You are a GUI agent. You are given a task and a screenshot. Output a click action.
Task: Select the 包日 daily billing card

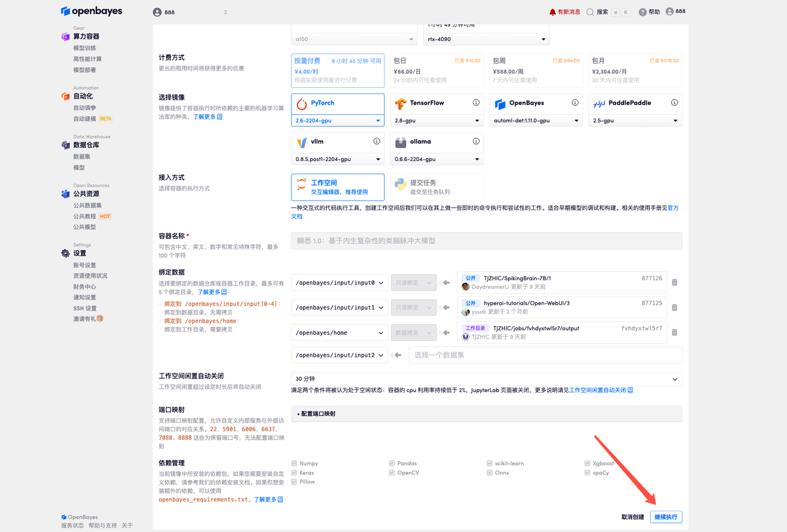pos(437,70)
